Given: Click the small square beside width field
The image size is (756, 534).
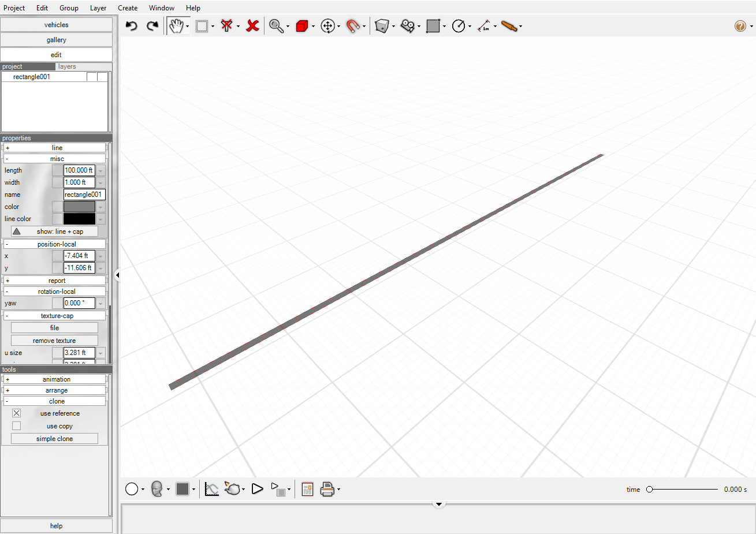Looking at the screenshot, I should (x=57, y=182).
